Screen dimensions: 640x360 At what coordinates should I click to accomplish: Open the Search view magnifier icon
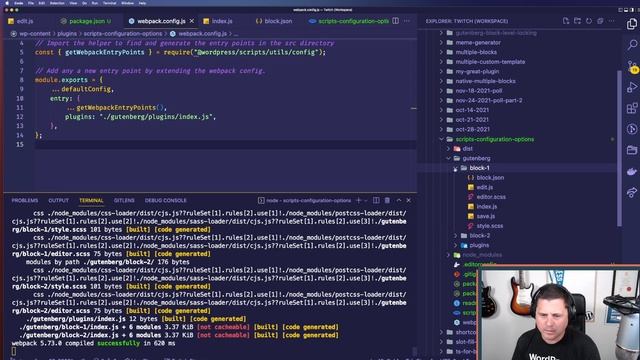tap(632, 44)
